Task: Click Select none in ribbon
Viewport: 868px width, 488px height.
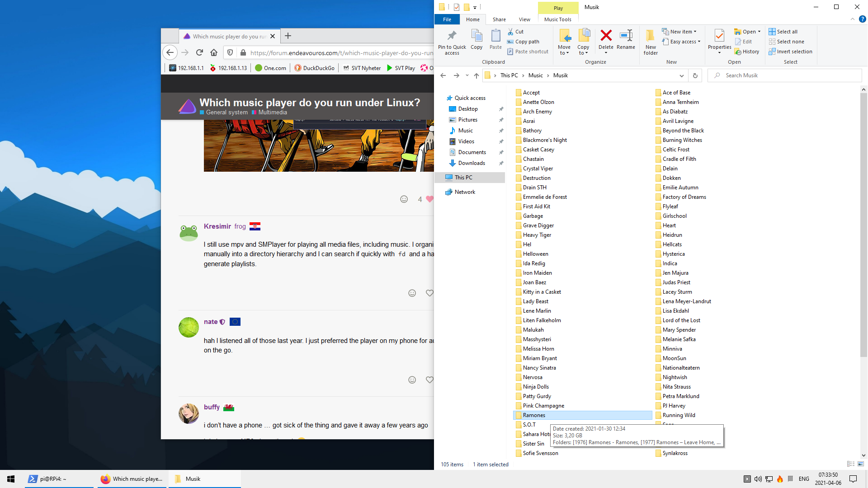Action: [x=786, y=42]
